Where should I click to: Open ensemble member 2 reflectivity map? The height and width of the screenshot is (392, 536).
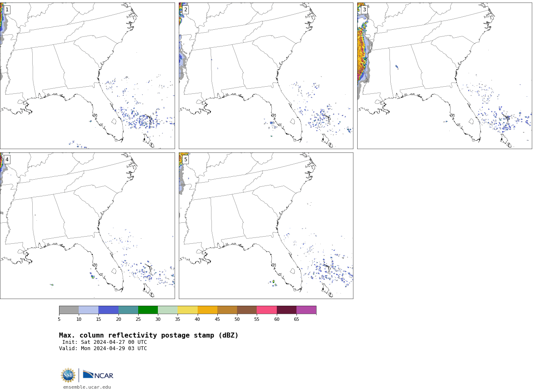[266, 76]
